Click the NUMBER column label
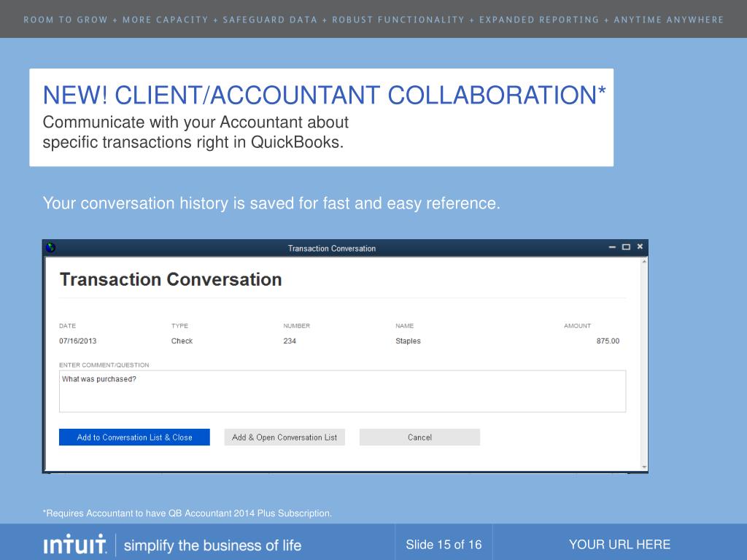 pyautogui.click(x=296, y=326)
